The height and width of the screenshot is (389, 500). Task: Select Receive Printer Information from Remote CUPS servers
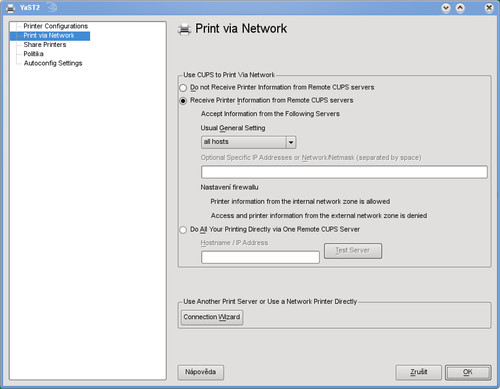(x=183, y=101)
